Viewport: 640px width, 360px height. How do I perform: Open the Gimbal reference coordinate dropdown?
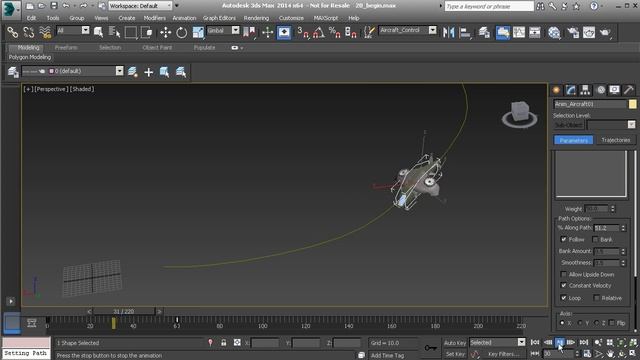tap(223, 31)
